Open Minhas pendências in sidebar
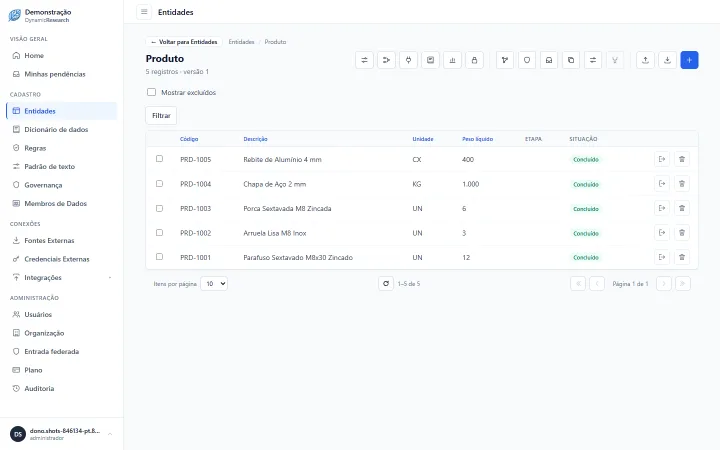This screenshot has width=720, height=450. [61, 74]
